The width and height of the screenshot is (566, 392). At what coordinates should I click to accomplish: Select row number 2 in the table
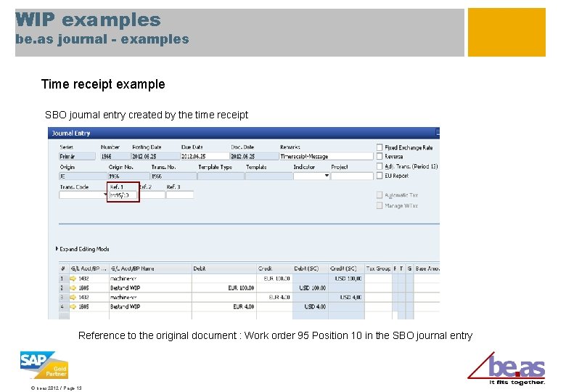click(64, 288)
